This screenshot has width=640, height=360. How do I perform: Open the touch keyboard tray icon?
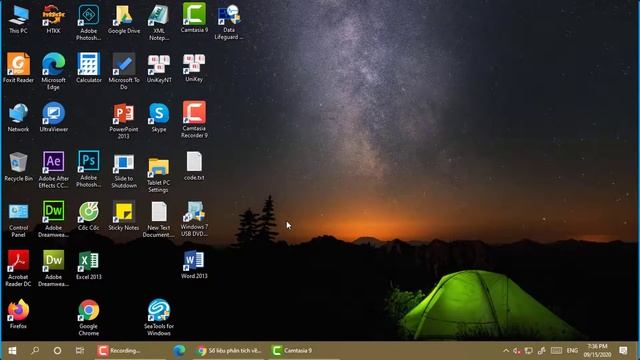(x=556, y=351)
